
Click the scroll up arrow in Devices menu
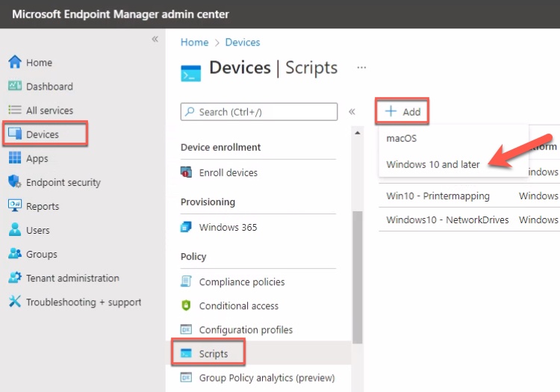pos(357,133)
